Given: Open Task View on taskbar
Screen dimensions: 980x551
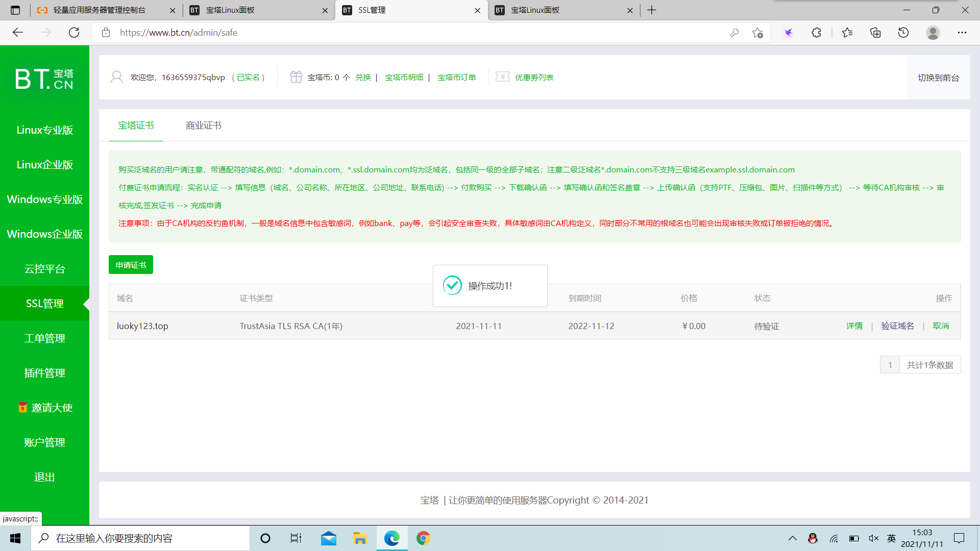Looking at the screenshot, I should 296,538.
